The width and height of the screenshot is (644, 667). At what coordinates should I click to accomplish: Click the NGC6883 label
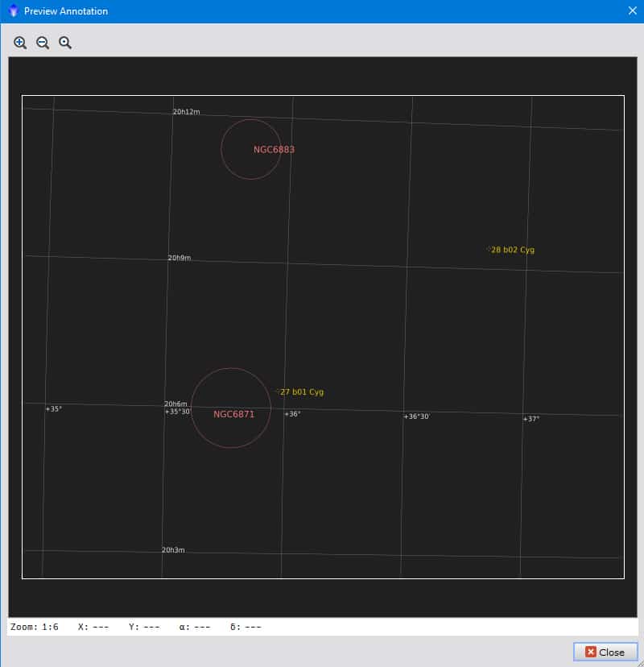274,149
